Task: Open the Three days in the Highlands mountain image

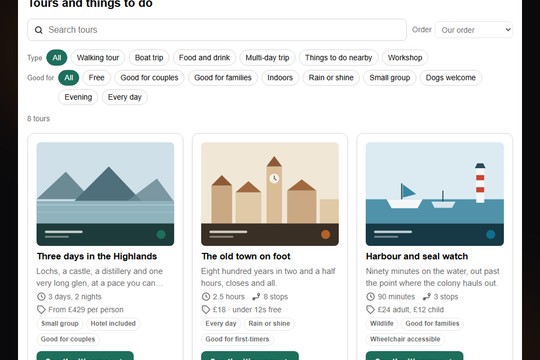Action: point(105,194)
